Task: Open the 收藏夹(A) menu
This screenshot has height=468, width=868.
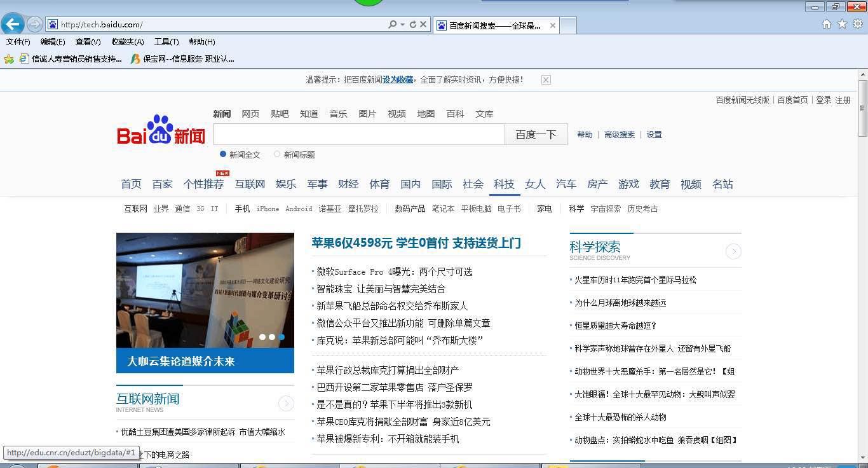Action: click(127, 42)
